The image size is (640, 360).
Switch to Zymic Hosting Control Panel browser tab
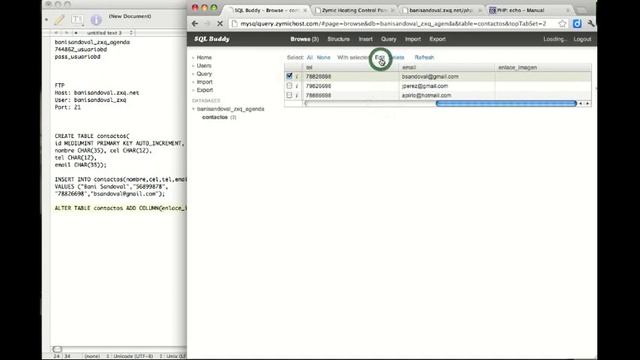[x=354, y=10]
